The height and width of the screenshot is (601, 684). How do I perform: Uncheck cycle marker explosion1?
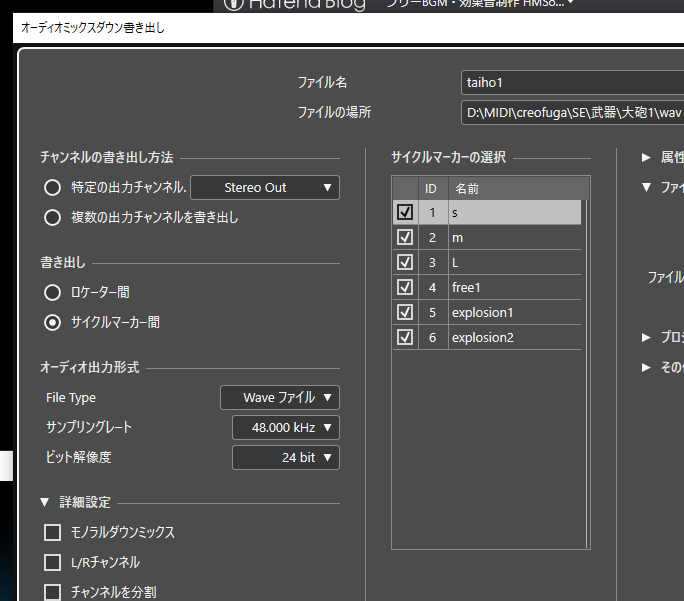tap(405, 312)
